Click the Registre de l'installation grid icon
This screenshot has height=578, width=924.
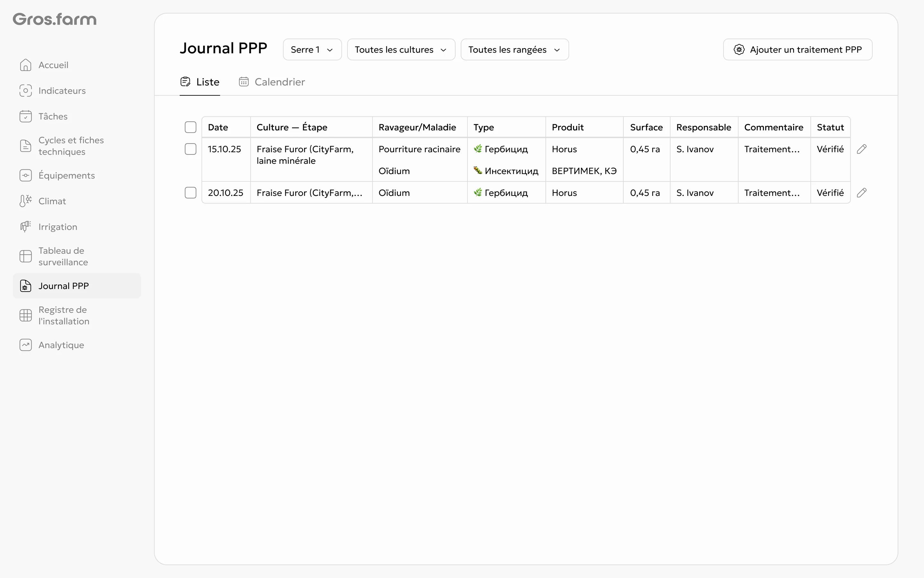[26, 315]
